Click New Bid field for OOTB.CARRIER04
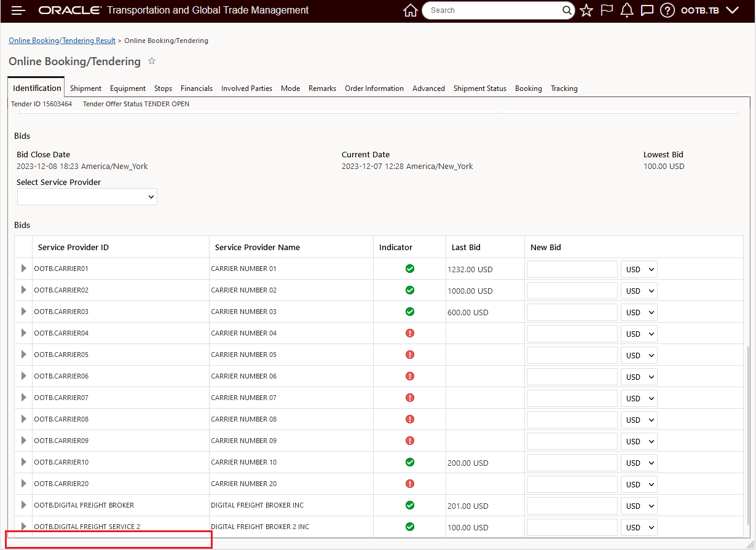This screenshot has height=550, width=756. coord(572,334)
